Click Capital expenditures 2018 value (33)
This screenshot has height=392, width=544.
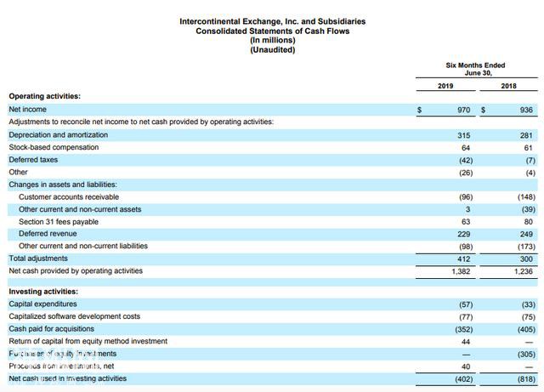tap(529, 305)
